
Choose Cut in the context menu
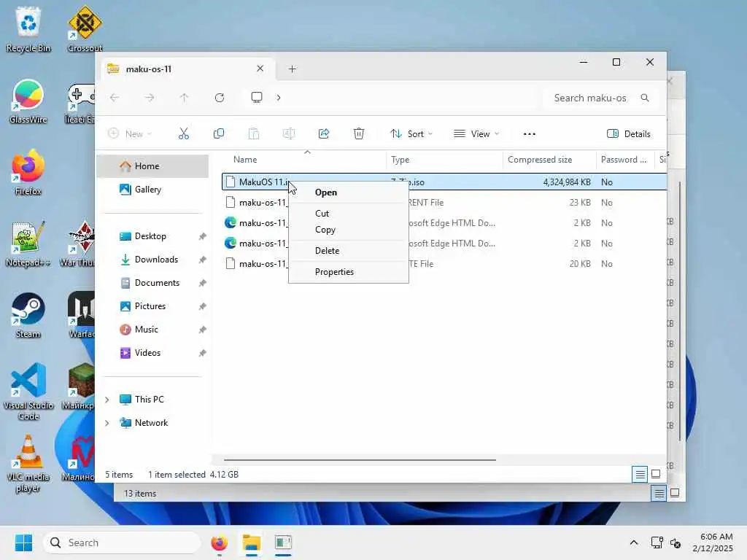(348, 214)
